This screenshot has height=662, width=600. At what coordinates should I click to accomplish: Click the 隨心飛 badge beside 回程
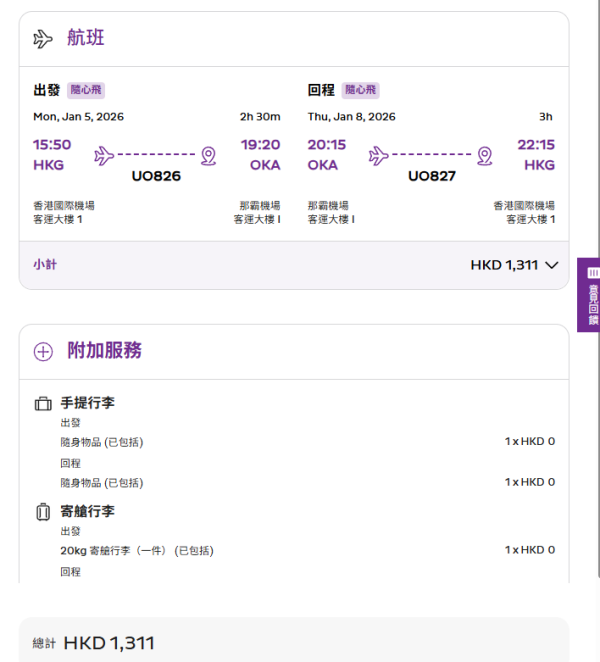[361, 90]
